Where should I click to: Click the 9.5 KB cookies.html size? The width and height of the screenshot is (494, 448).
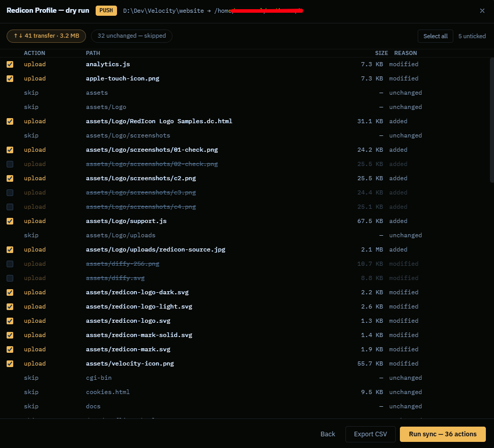coord(372,392)
